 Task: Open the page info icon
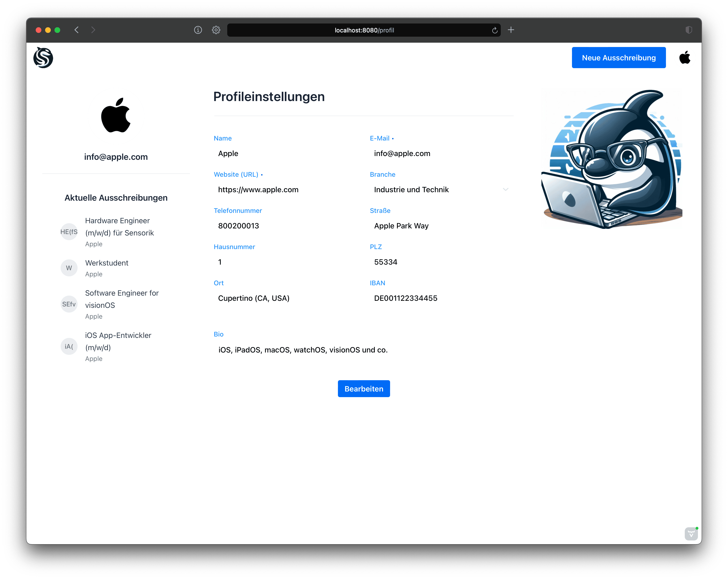(x=198, y=30)
